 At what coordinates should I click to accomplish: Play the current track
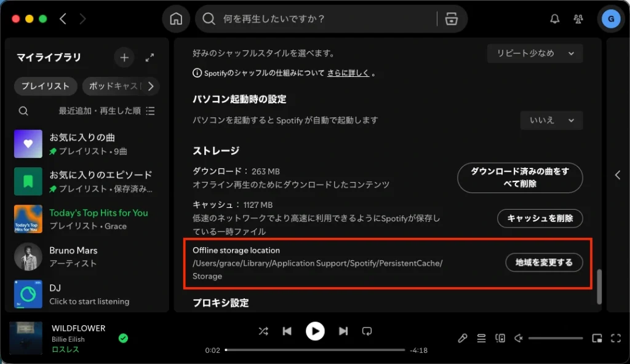tap(315, 331)
